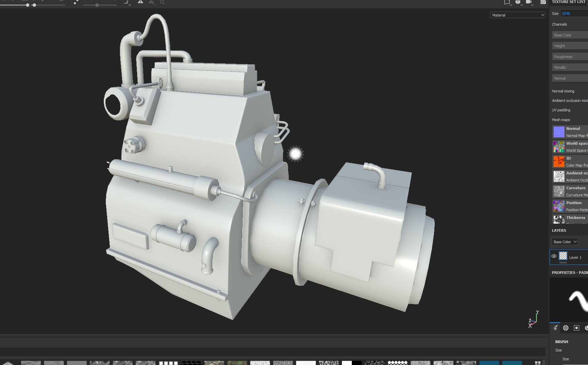This screenshot has height=365, width=588.
Task: Click the brush stroke preview
Action: pyautogui.click(x=569, y=300)
